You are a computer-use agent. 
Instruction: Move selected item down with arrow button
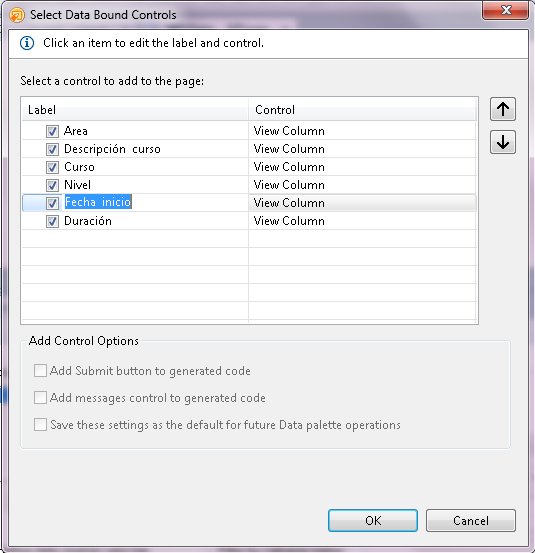pos(503,142)
